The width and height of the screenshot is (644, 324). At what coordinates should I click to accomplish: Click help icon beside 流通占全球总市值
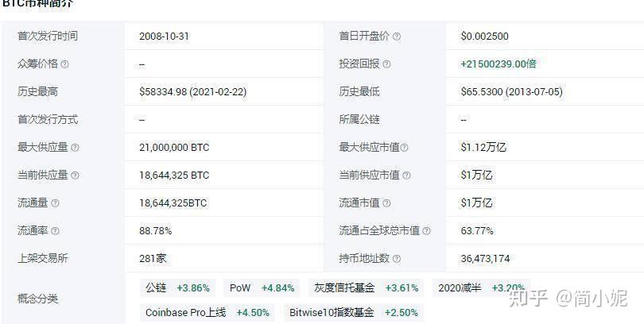[x=426, y=231]
